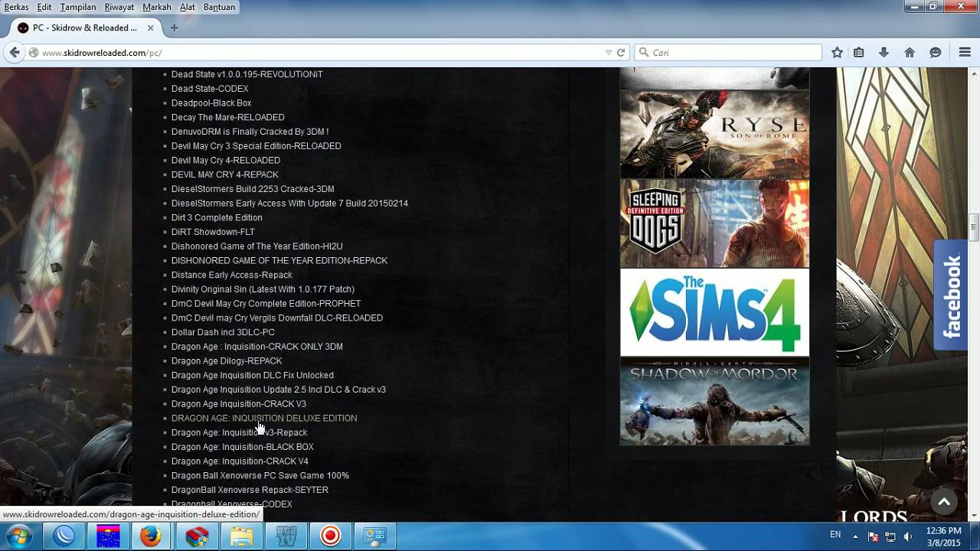
Task: Open the action center flag tray icon
Action: coord(873,536)
